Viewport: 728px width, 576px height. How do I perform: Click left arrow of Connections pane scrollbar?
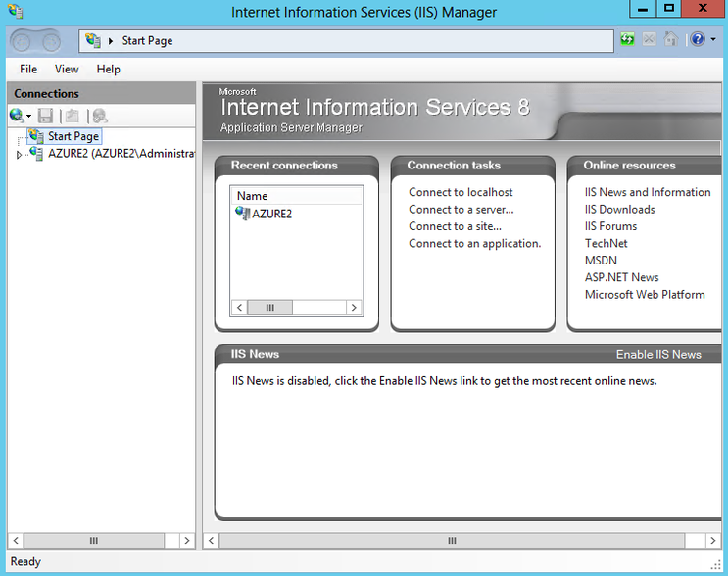16,541
